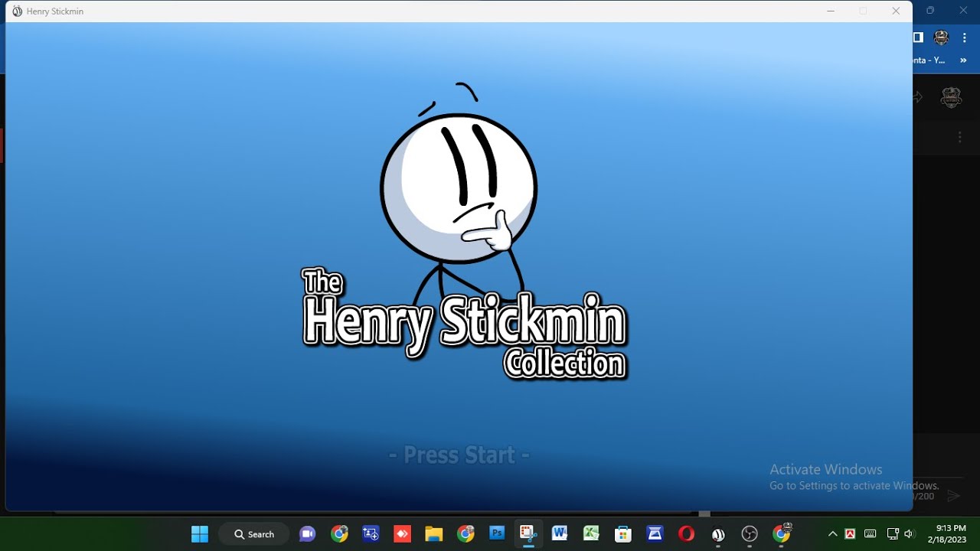The height and width of the screenshot is (551, 980).
Task: Open the Chrome icon next to File Explorer
Action: pyautogui.click(x=465, y=534)
